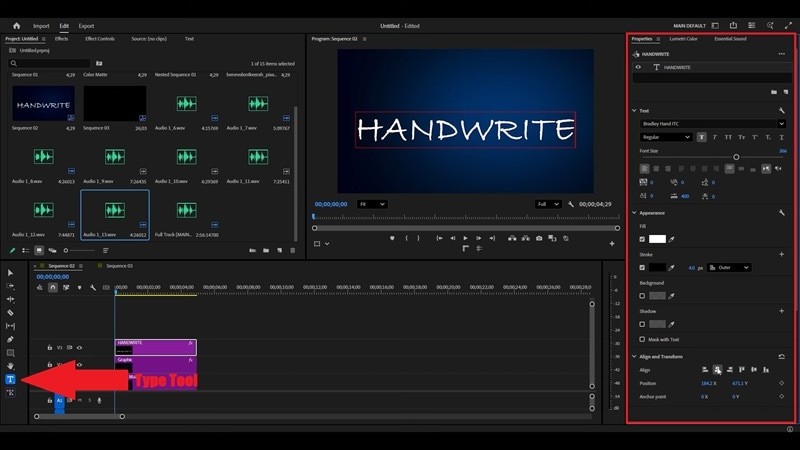The height and width of the screenshot is (450, 800).
Task: Open the Fit zoom level dropdown
Action: (371, 204)
